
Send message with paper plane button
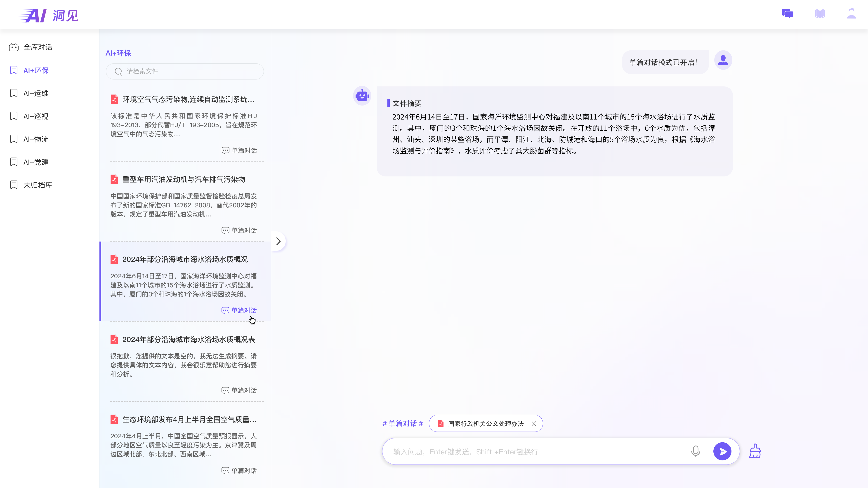coord(722,451)
